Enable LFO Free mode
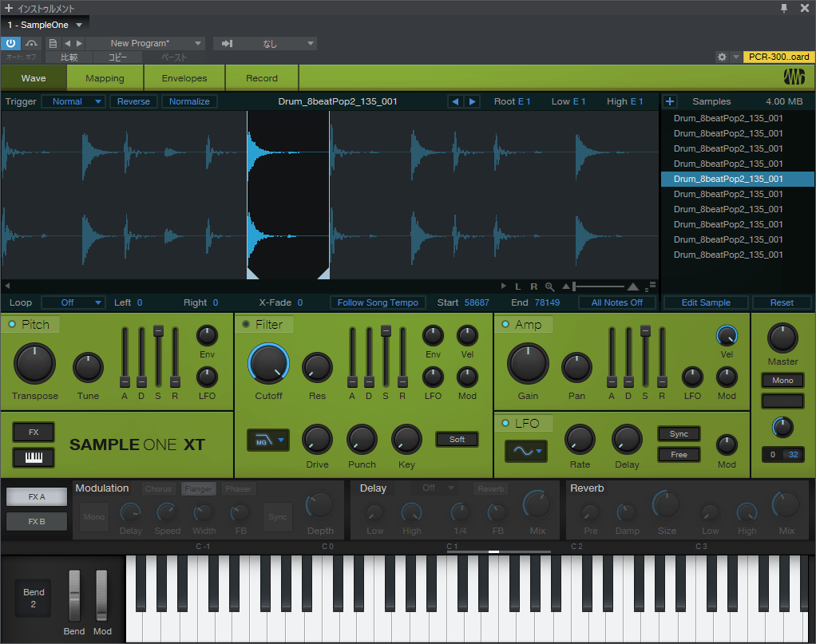This screenshot has width=816, height=644. [679, 455]
